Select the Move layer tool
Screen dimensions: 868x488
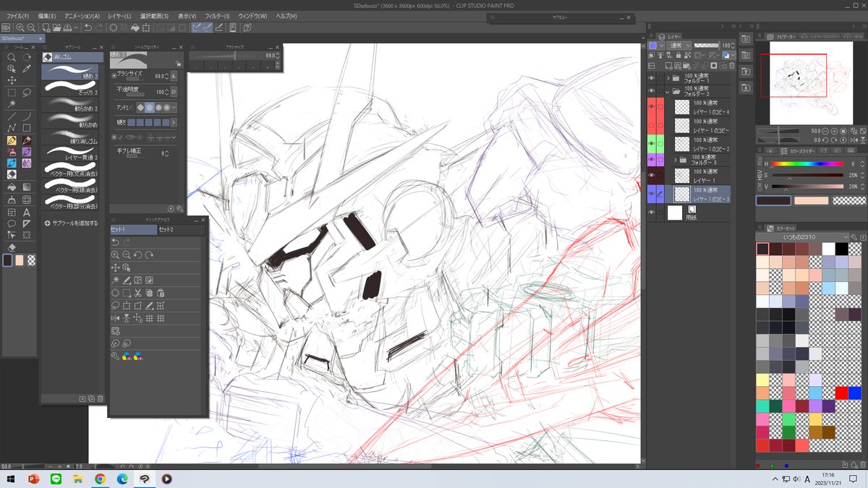12,80
